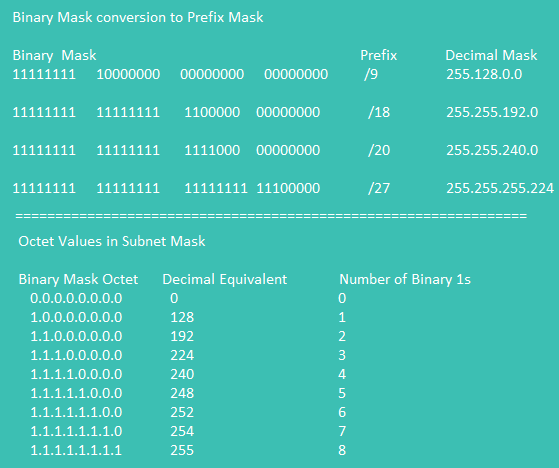The height and width of the screenshot is (468, 559).
Task: Click the 255.255.240.0 decimal mask
Action: coord(492,150)
